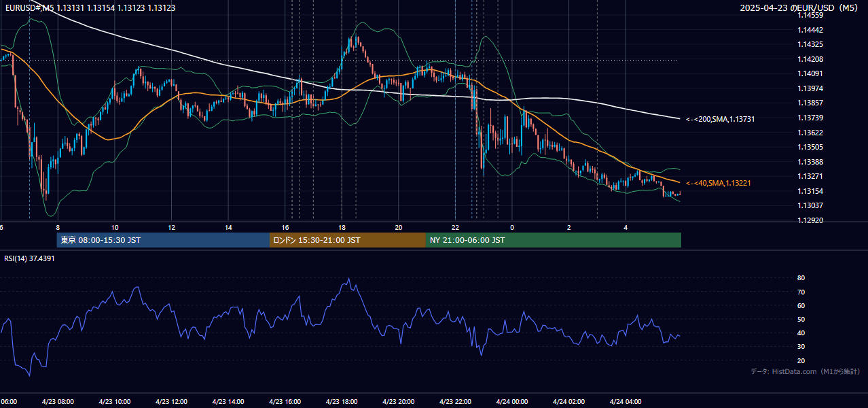The height and width of the screenshot is (408, 868).
Task: Click price axis label 1.13622
Action: pos(810,133)
